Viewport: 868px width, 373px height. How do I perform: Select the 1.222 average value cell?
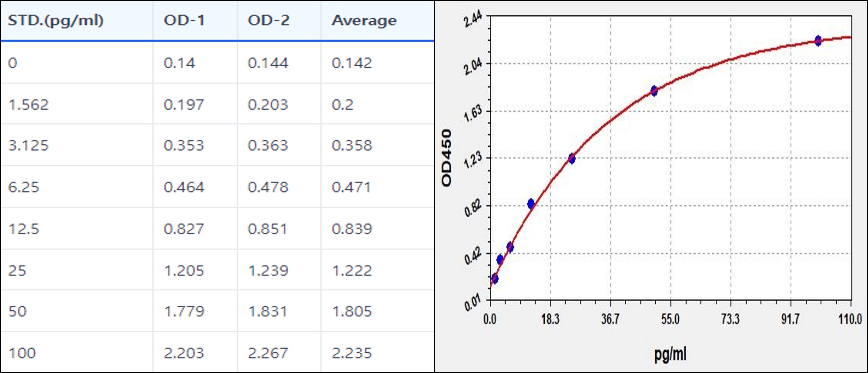pos(352,271)
